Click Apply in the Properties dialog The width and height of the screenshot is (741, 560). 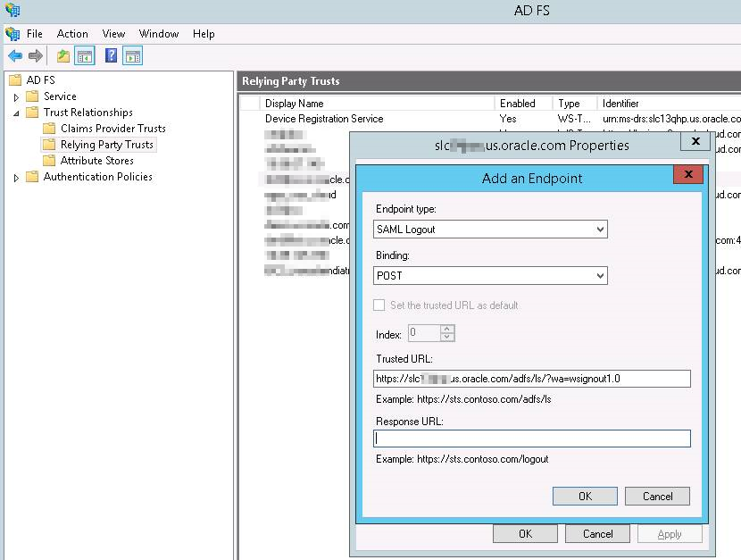coord(670,534)
